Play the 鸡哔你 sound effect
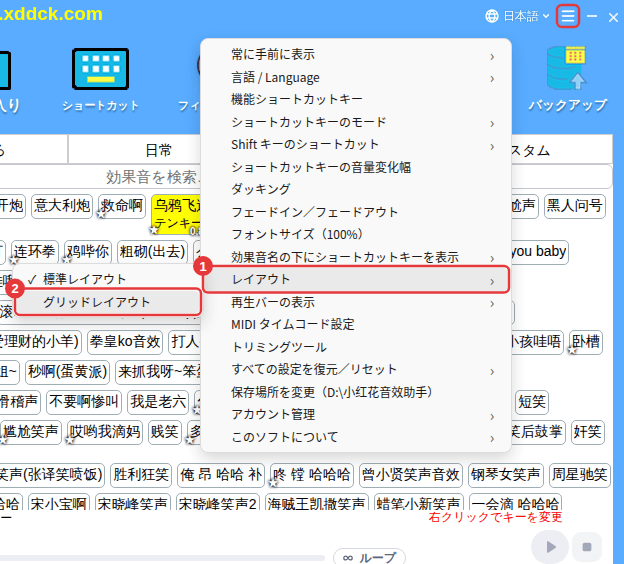Viewport: 624px width, 564px height. (88, 252)
